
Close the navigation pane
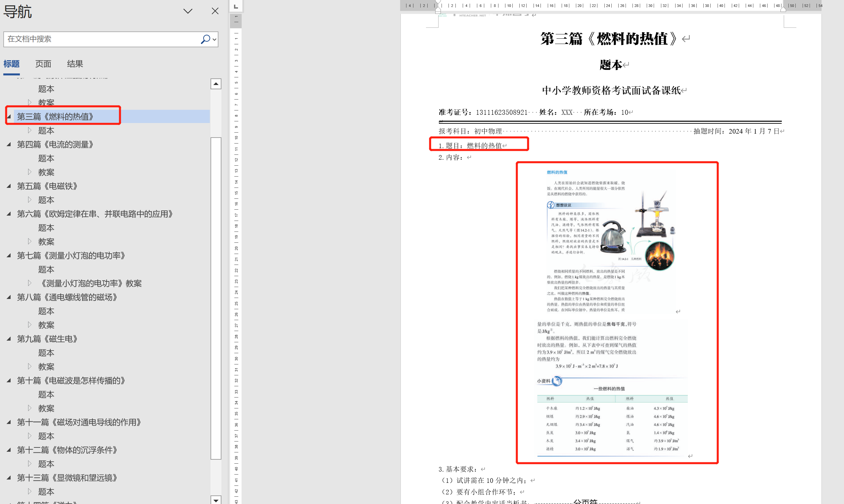coord(215,11)
